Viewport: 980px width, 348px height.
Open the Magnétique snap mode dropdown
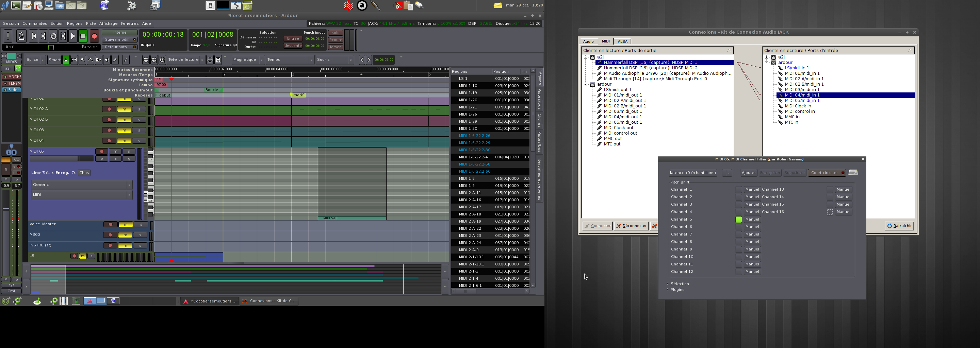point(248,60)
